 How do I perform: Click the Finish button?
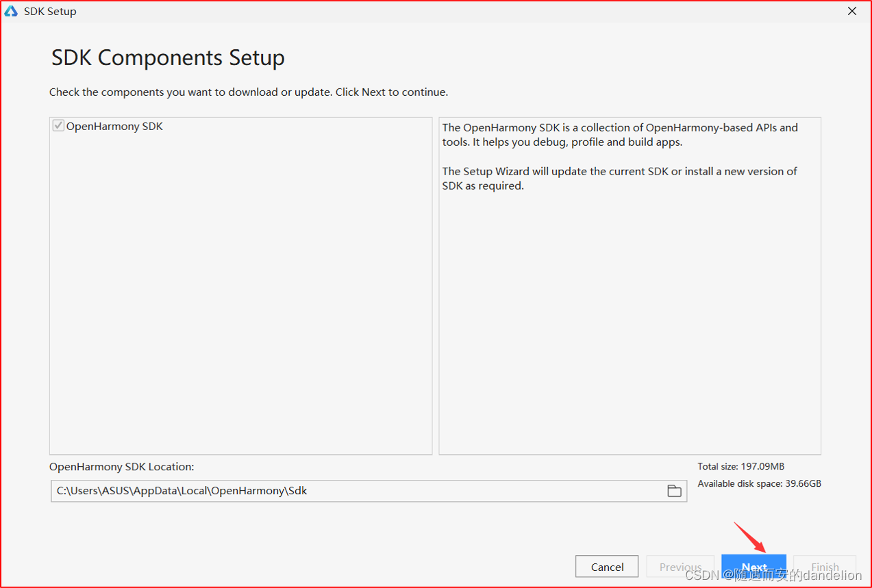pos(824,567)
